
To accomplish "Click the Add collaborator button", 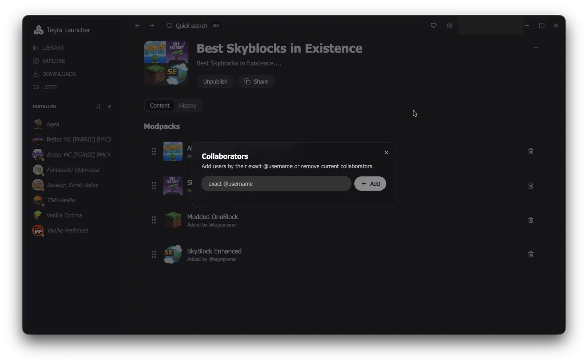I will pos(370,184).
